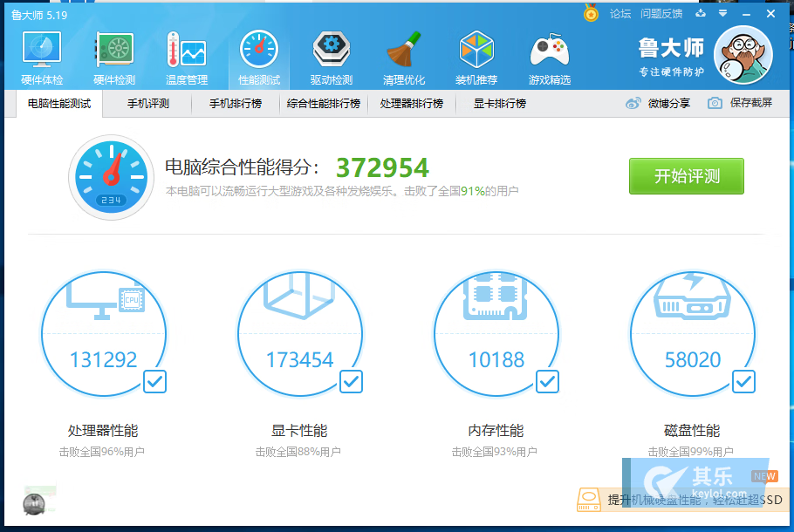The width and height of the screenshot is (794, 532).
Task: Open the 硬件体检 hardware checkup section
Action: (42, 58)
